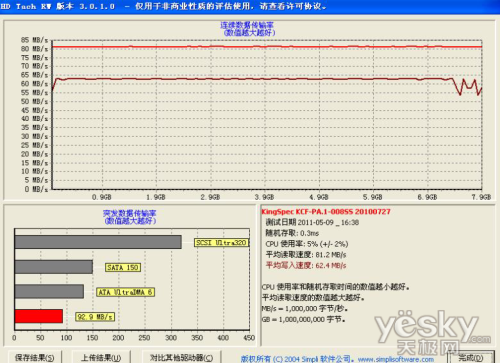This screenshot has height=363, width=500.
Task: Select the red 92.9 MB/s burst bar
Action: 39,316
